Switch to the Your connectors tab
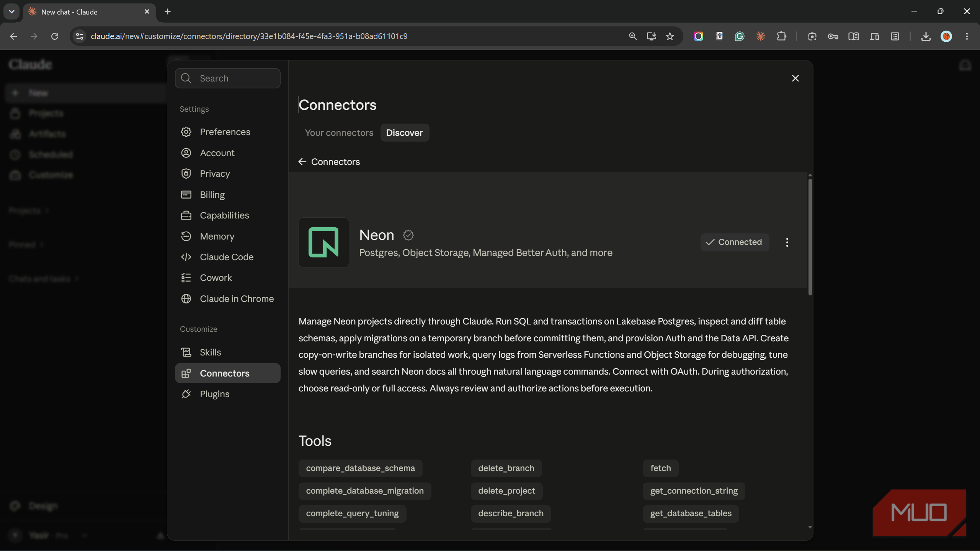Viewport: 980px width, 551px height. [x=339, y=132]
